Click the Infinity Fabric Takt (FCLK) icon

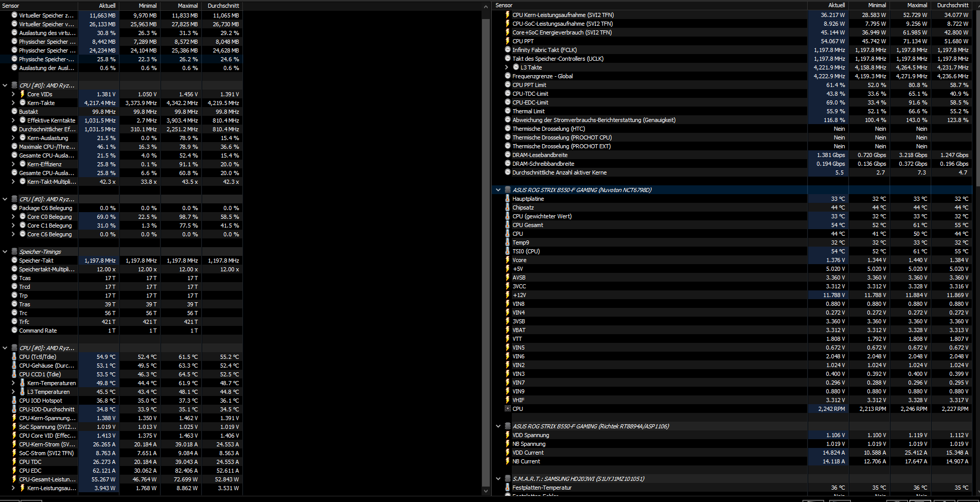[508, 50]
